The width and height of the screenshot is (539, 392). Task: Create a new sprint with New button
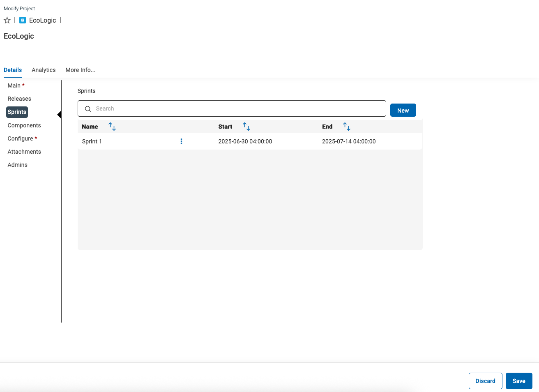403,110
